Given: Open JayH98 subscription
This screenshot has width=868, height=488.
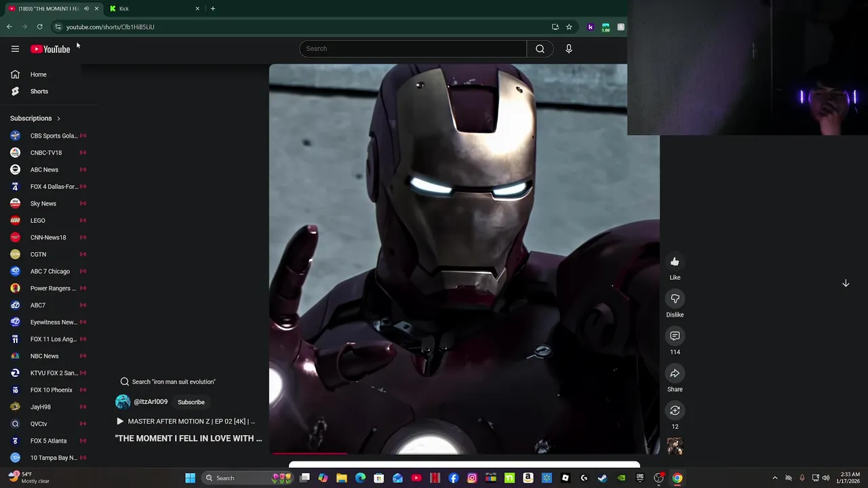Looking at the screenshot, I should (47, 407).
